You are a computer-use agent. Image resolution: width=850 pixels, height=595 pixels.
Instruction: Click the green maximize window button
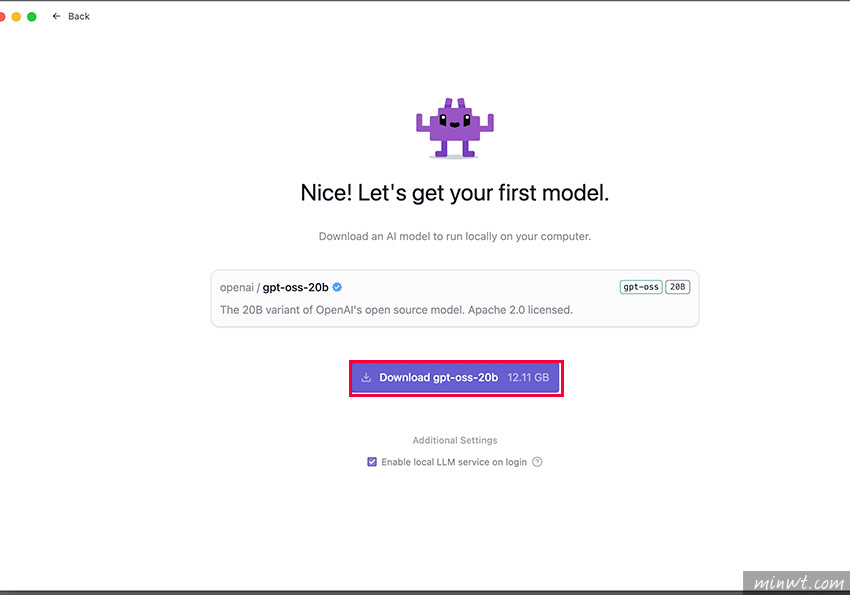click(x=32, y=17)
